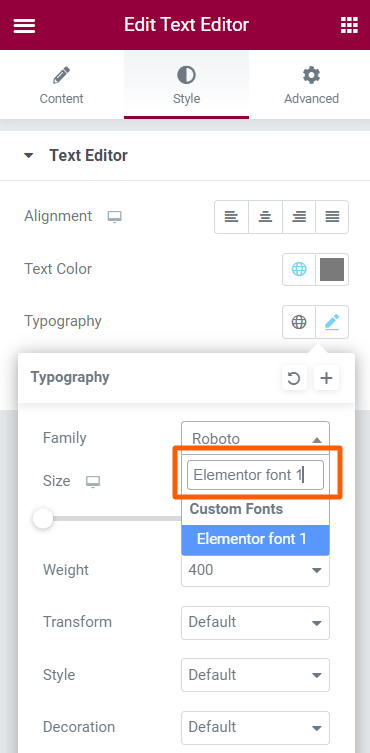Image resolution: width=370 pixels, height=753 pixels.
Task: Click the gray Text Color swatch
Action: point(332,269)
